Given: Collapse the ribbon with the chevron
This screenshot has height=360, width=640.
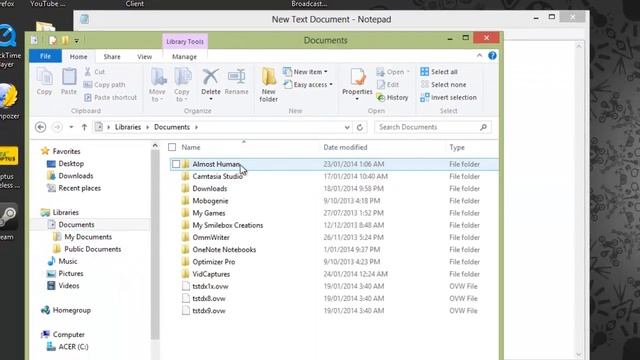Looking at the screenshot, I should (x=479, y=56).
